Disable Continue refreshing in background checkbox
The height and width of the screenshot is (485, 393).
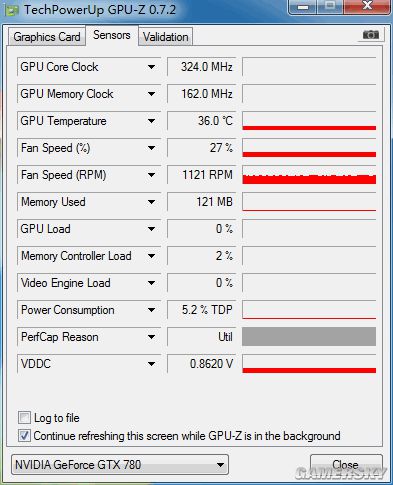[24, 436]
